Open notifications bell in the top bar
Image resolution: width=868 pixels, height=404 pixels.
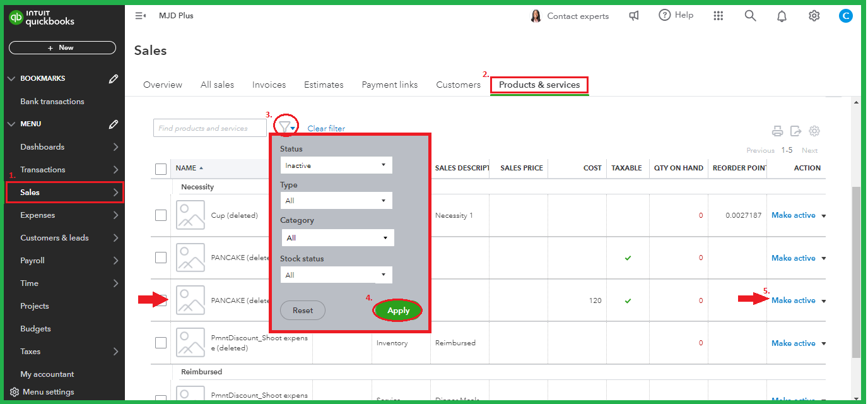782,15
